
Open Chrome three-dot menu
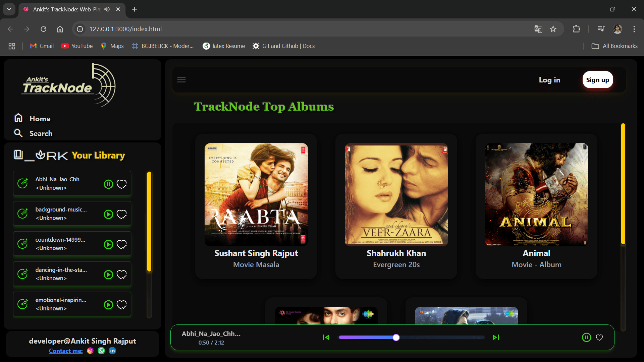[634, 29]
